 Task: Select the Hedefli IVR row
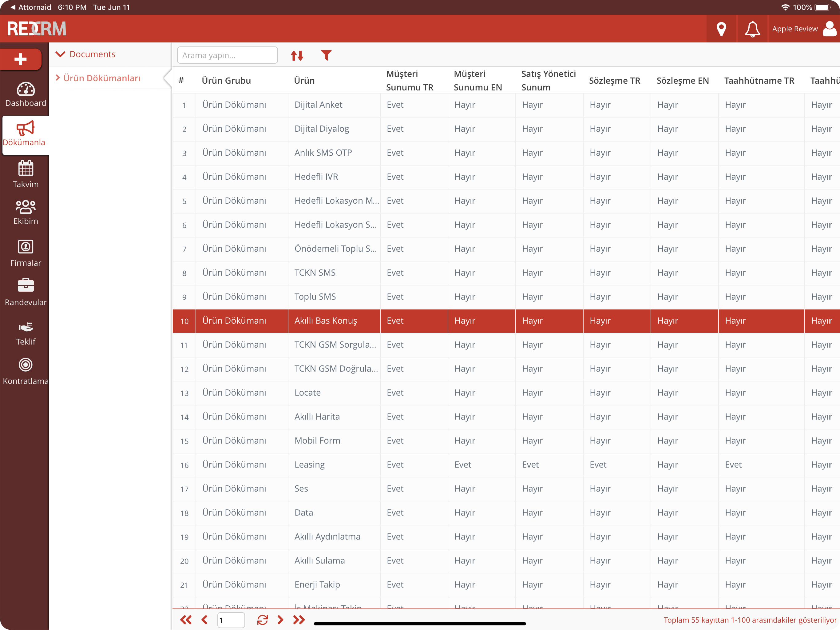click(506, 177)
